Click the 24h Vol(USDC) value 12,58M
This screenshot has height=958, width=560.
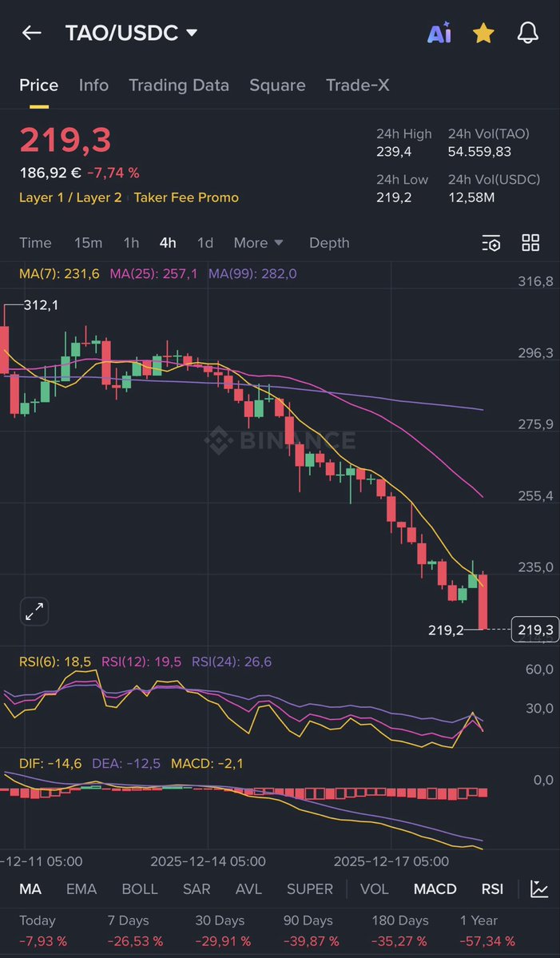[x=471, y=197]
